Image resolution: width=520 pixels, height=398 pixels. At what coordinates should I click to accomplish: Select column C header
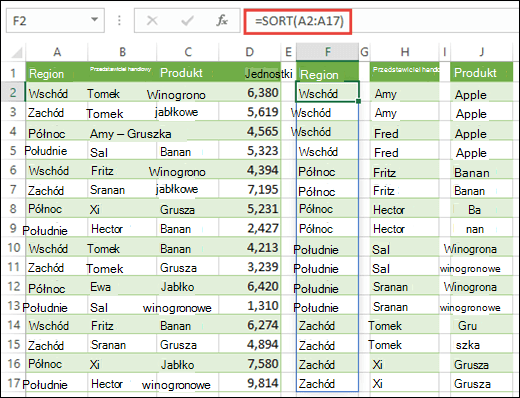click(188, 52)
